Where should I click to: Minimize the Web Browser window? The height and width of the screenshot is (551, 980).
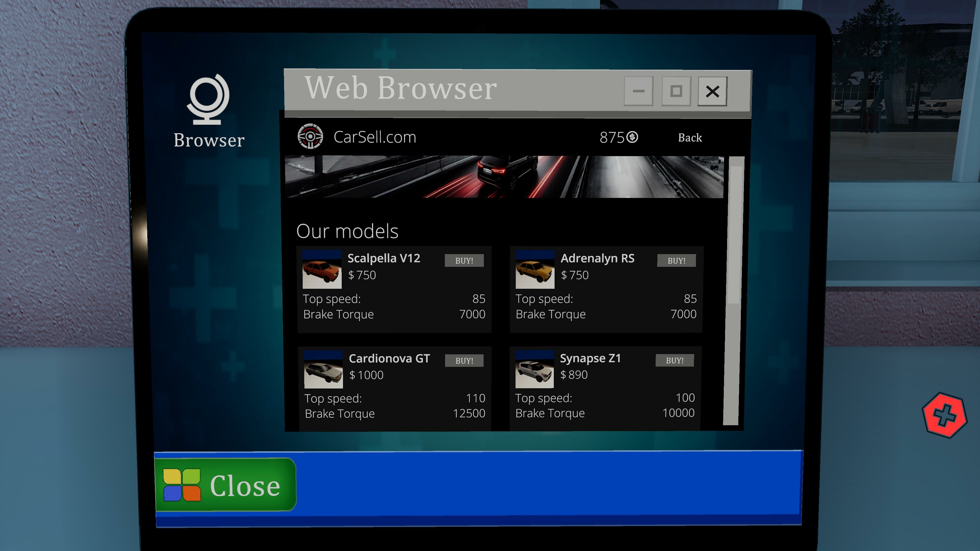(x=639, y=91)
